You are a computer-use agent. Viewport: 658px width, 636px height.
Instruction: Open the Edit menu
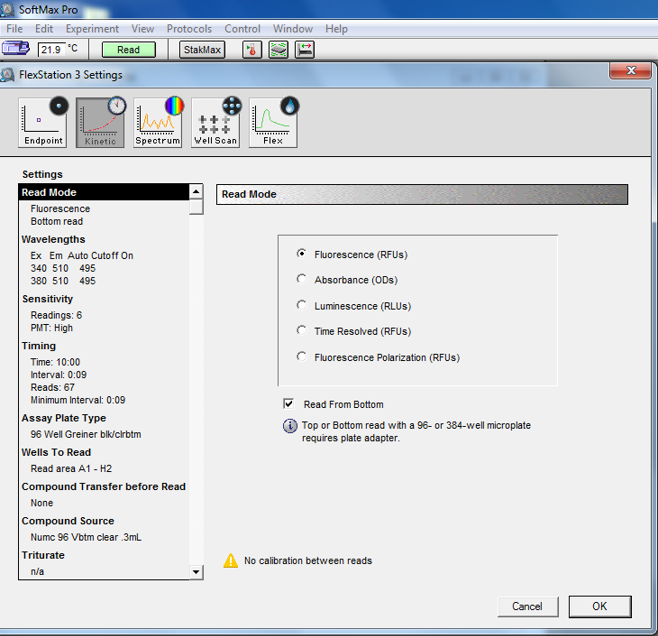[x=44, y=29]
